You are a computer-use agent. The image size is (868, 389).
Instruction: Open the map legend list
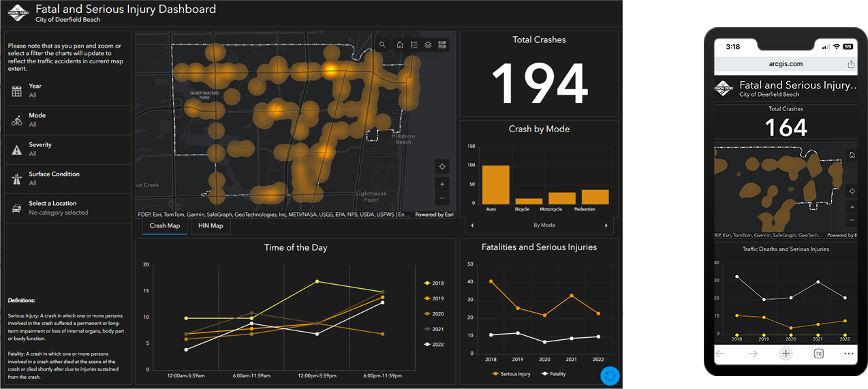[x=414, y=45]
